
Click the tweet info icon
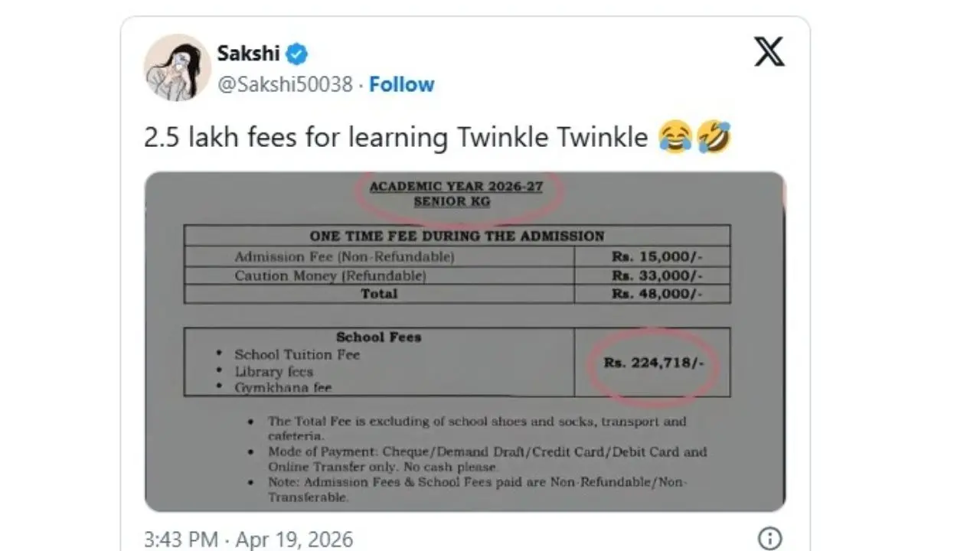click(x=768, y=538)
